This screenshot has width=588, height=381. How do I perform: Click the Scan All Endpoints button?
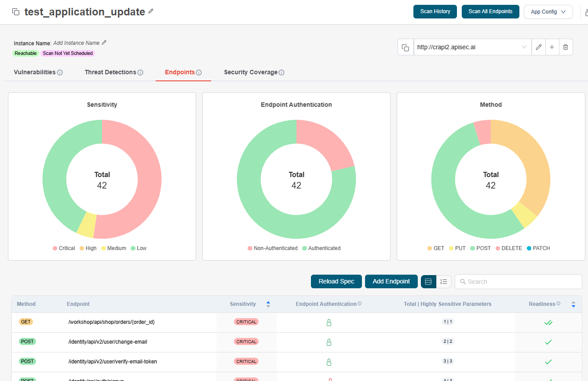click(x=490, y=11)
